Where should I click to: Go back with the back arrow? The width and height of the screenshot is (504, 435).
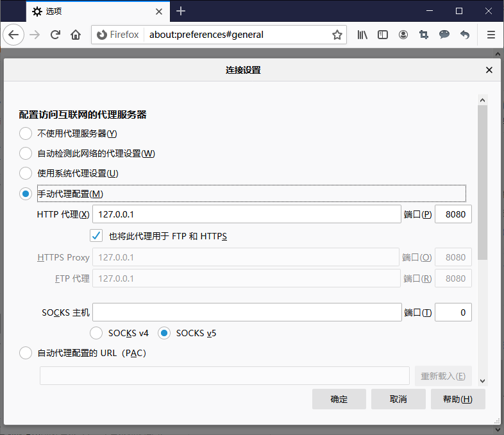(x=13, y=35)
